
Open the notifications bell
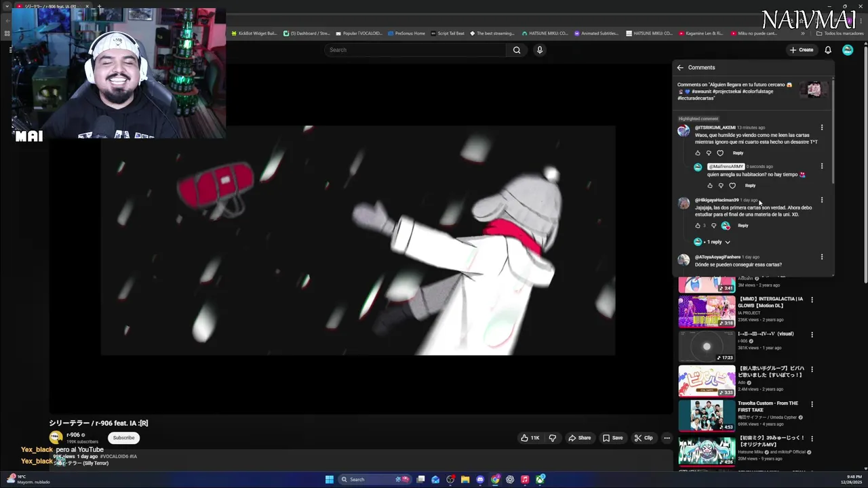pos(828,49)
